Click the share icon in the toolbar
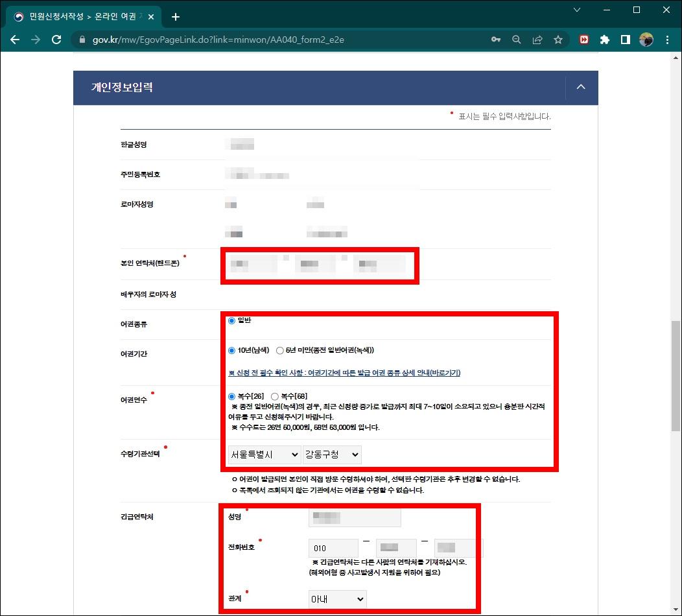682x616 pixels. 537,40
